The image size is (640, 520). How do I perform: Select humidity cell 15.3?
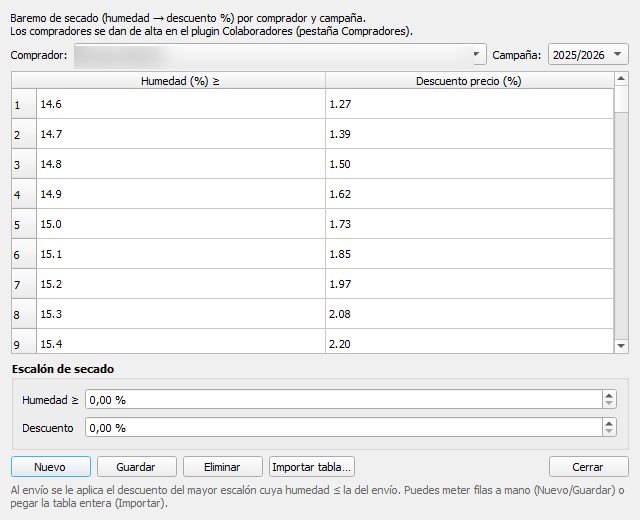pos(181,314)
